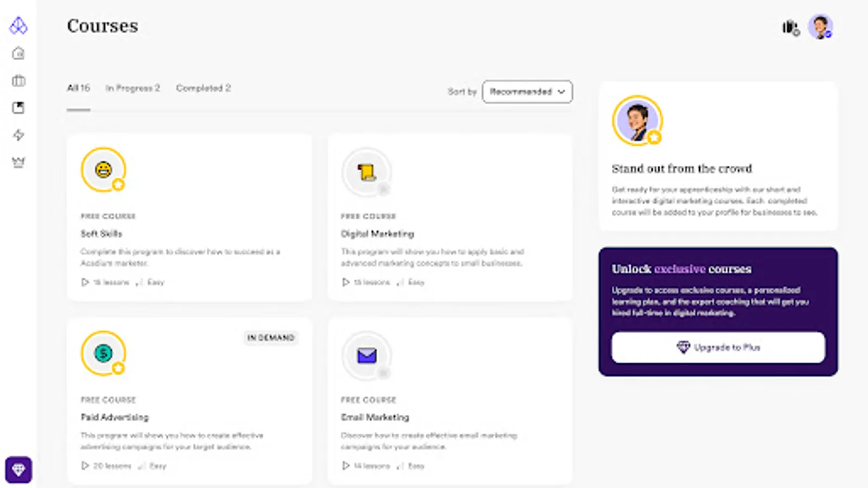868x488 pixels.
Task: Open the Soft Skills course title
Action: pyautogui.click(x=101, y=234)
